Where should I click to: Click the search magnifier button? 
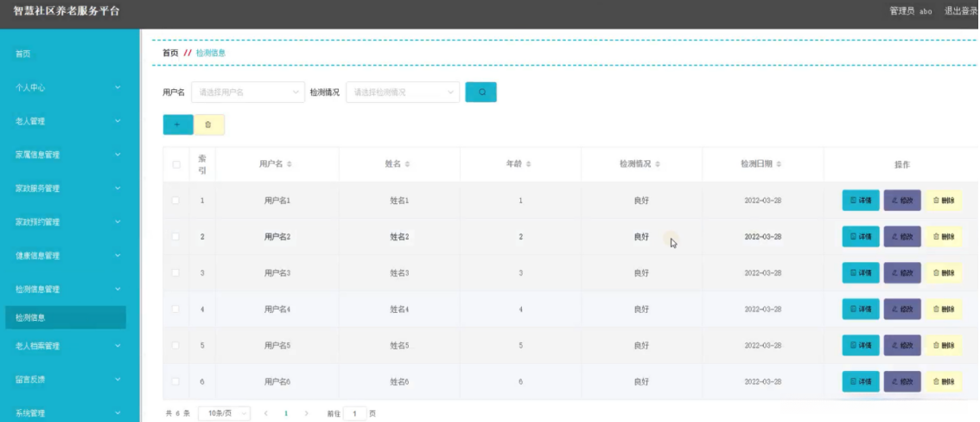tap(480, 92)
